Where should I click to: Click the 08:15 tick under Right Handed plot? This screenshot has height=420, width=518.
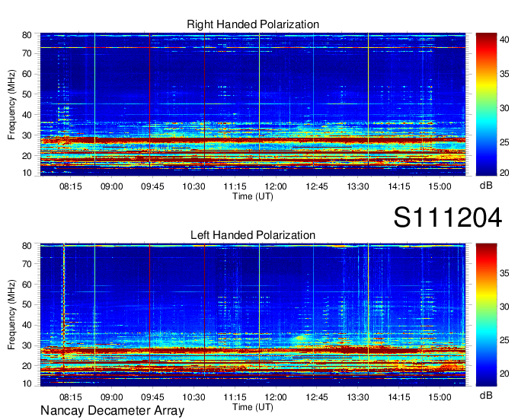point(70,186)
